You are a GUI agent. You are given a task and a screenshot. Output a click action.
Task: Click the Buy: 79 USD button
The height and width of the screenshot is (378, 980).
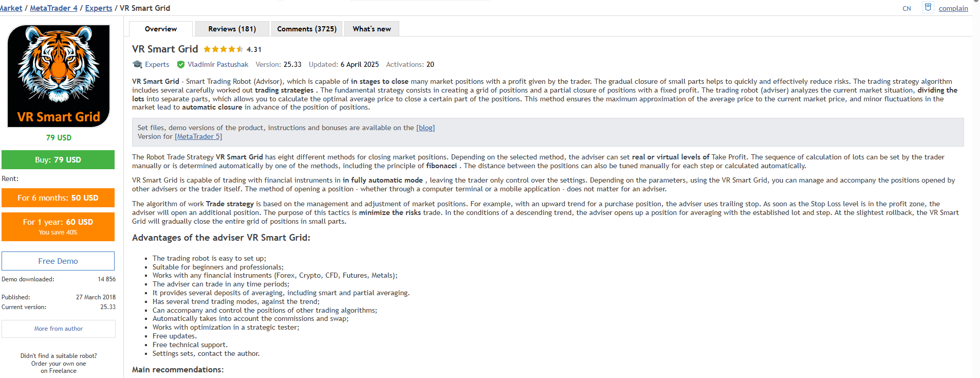58,159
